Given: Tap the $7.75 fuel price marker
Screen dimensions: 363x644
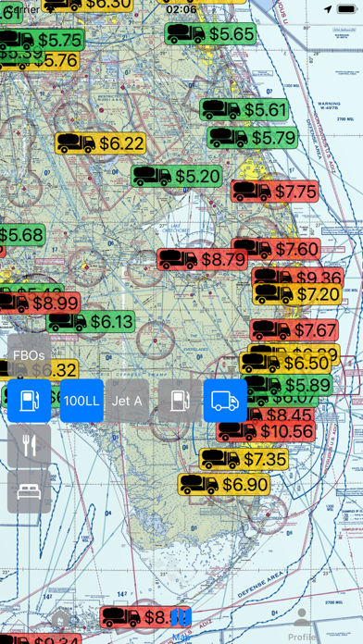Looking at the screenshot, I should click(275, 192).
